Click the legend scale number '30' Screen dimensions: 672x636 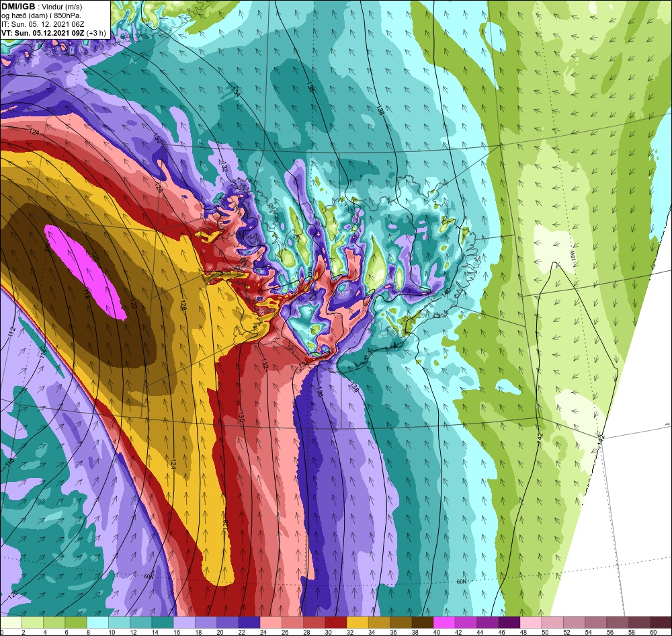(x=328, y=632)
